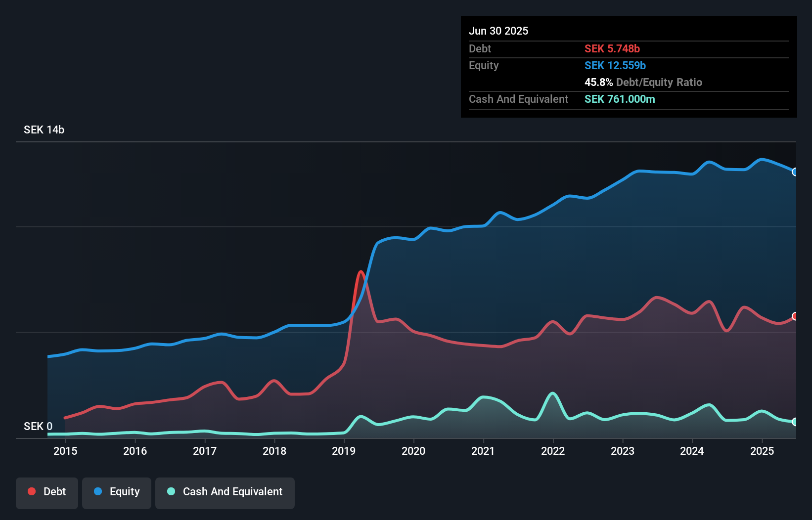Select the Equity endpoint marker on chart
Viewport: 812px width, 520px height.
coord(795,172)
